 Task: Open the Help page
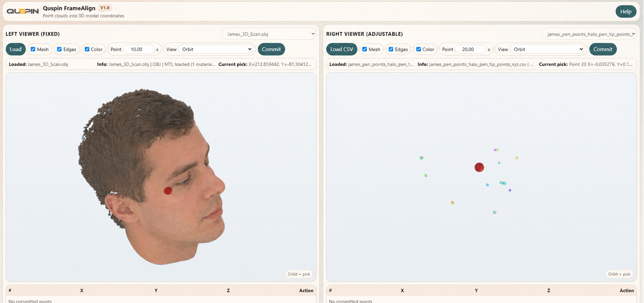[626, 12]
